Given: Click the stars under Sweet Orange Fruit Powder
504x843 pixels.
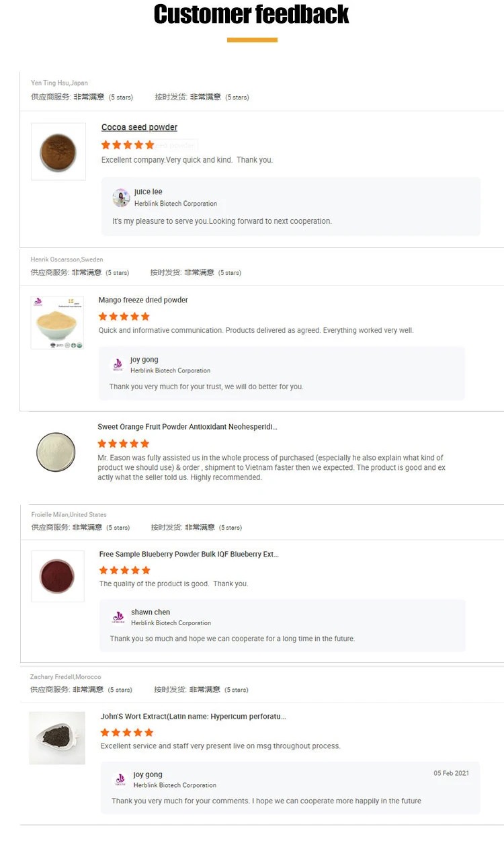Looking at the screenshot, I should point(124,444).
